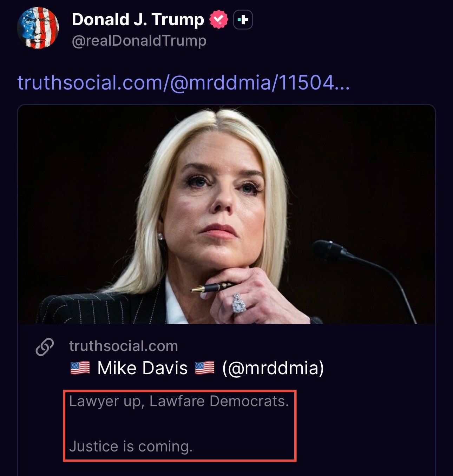Open the link preview photo

click(x=226, y=214)
